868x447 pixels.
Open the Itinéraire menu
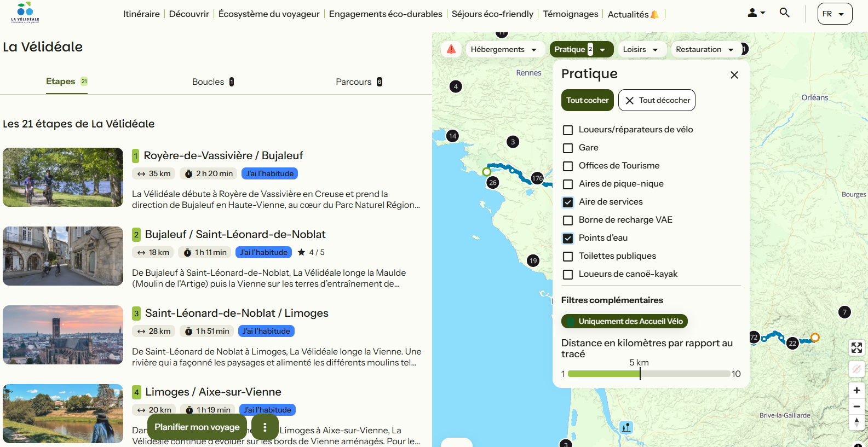pyautogui.click(x=141, y=14)
